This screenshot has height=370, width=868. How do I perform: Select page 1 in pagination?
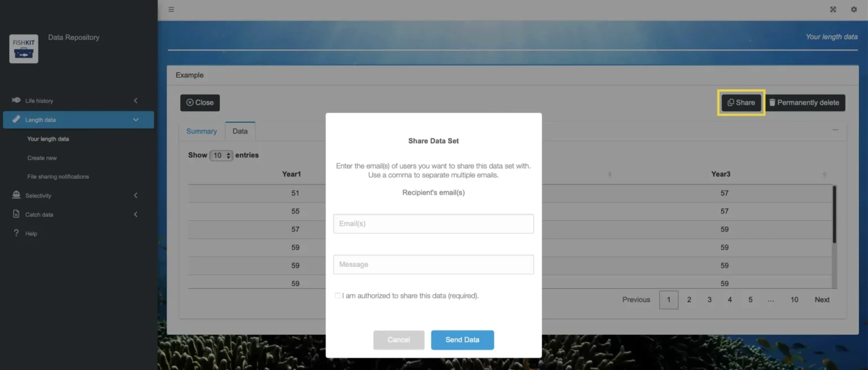pyautogui.click(x=669, y=300)
